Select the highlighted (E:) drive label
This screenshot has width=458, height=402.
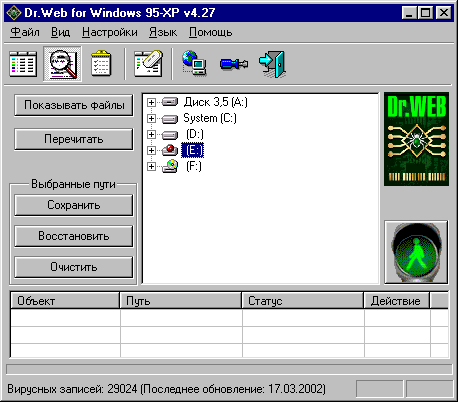(193, 150)
